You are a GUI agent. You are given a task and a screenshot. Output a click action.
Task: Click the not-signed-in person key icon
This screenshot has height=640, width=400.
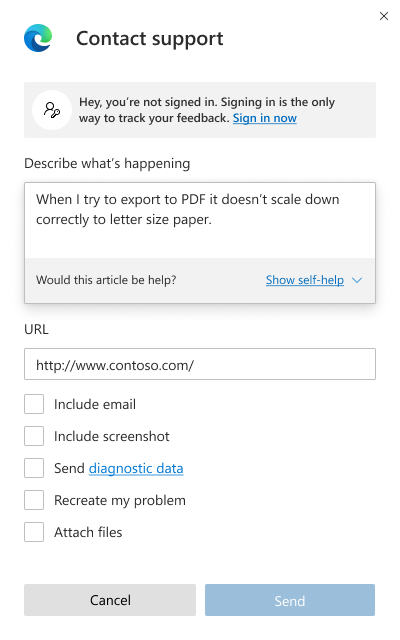tap(52, 110)
